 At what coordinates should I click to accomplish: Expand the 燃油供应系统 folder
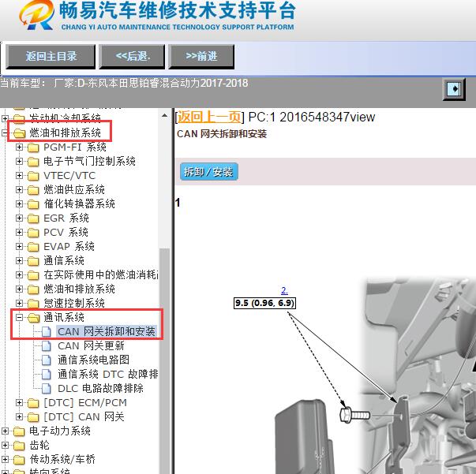click(x=19, y=190)
